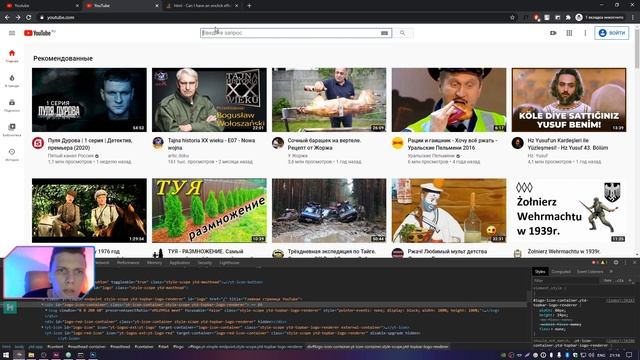Open the Windows notification center icon
640x360 pixels.
[629, 355]
